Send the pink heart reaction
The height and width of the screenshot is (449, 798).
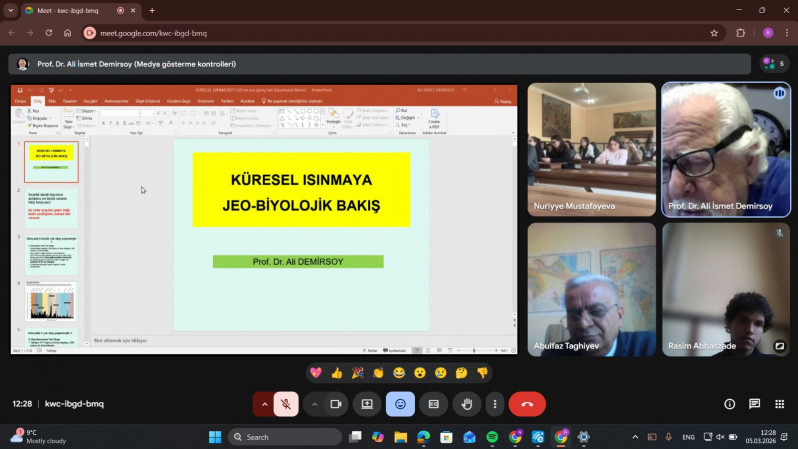pyautogui.click(x=316, y=373)
